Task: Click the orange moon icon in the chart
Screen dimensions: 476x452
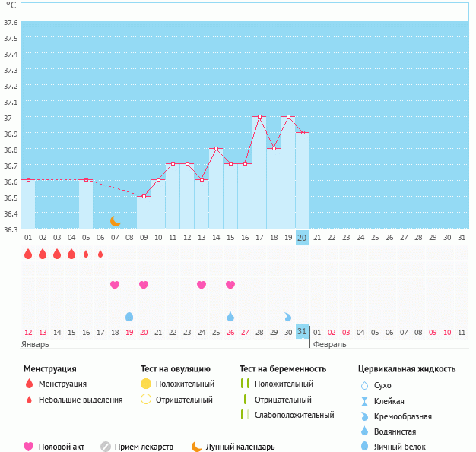Action: 115,221
